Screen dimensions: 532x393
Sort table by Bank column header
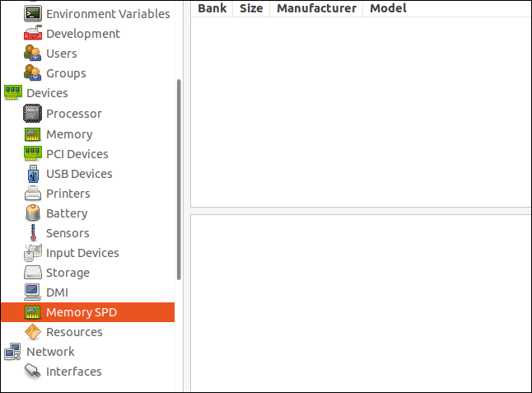pos(212,8)
